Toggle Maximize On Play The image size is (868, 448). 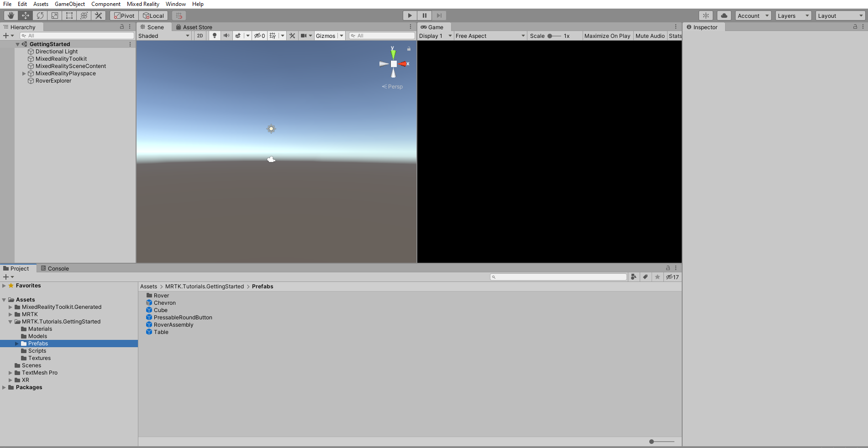pyautogui.click(x=607, y=36)
